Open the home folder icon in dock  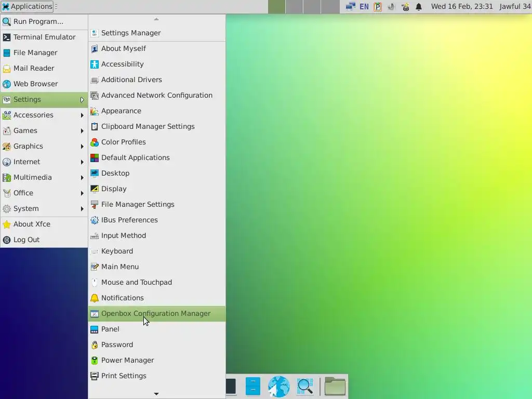point(335,387)
